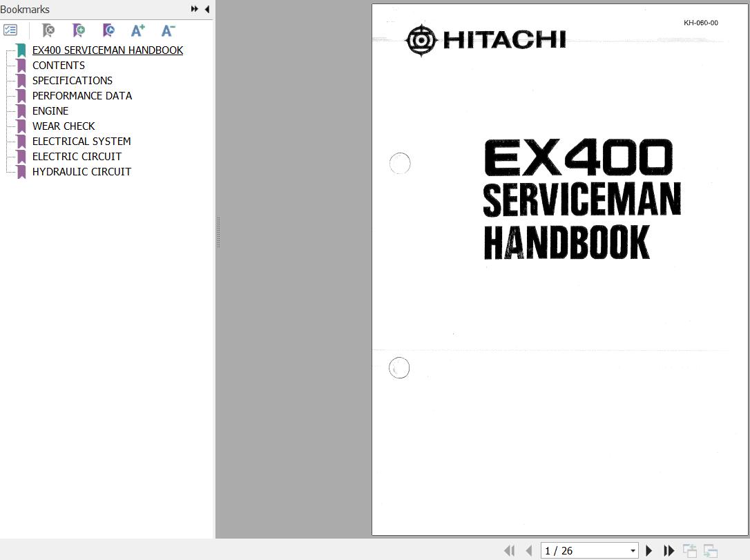Viewport: 750px width, 560px height.
Task: Jump to the CONTENTS bookmark
Action: pos(58,66)
